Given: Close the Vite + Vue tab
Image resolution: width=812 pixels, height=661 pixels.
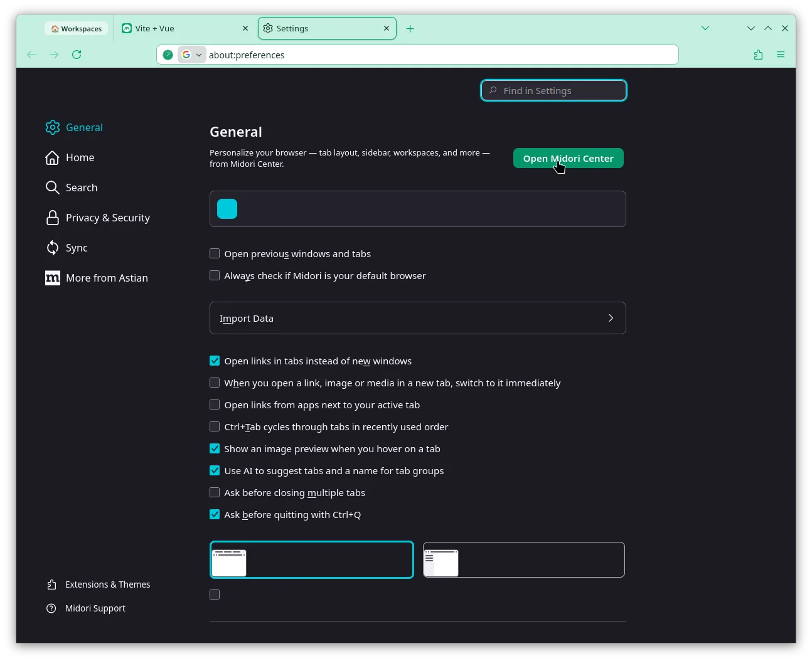Looking at the screenshot, I should pos(245,28).
